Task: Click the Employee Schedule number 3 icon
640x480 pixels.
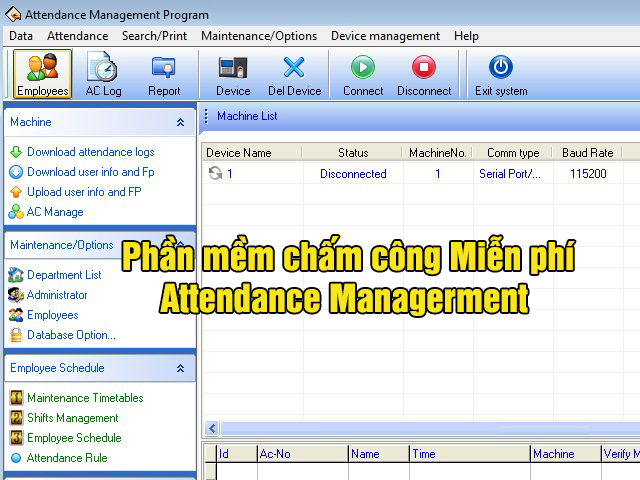Action: coord(16,438)
